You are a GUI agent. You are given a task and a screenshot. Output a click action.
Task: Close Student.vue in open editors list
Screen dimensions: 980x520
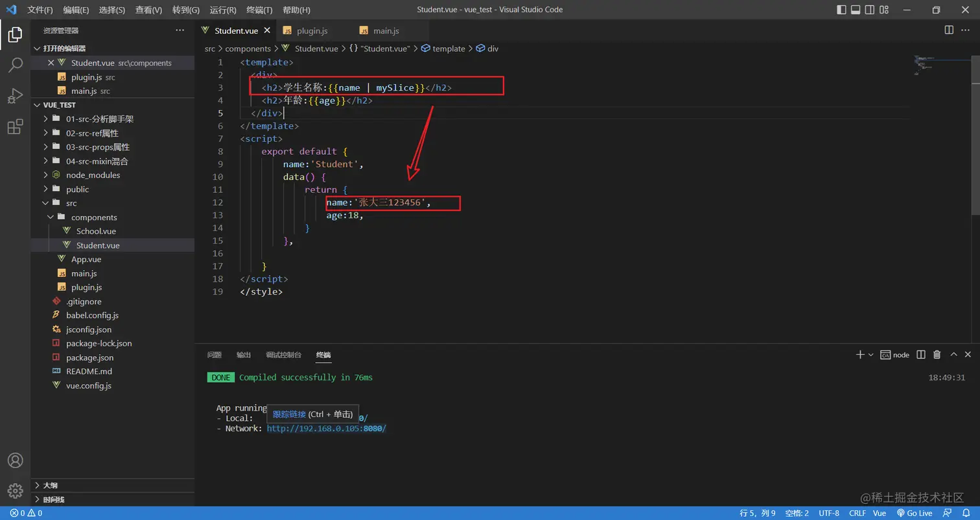click(x=51, y=63)
